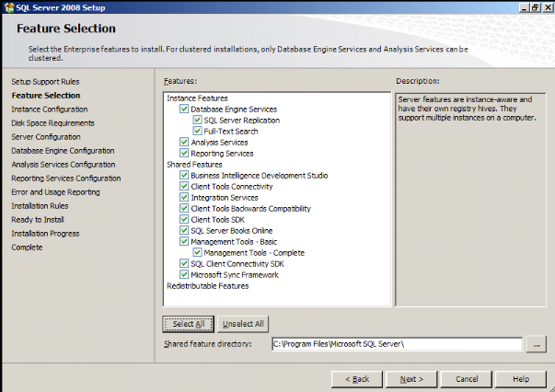Click the Shared feature directory path field
Viewport: 555px width, 392px height.
pos(397,344)
